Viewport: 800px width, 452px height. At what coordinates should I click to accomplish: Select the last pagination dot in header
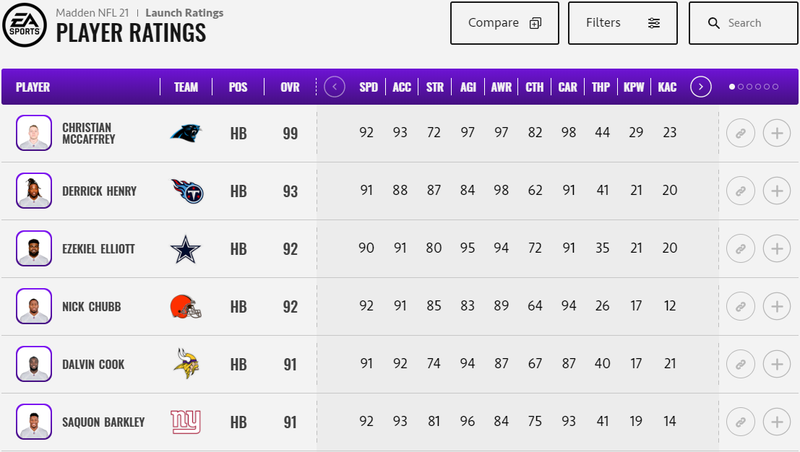point(776,87)
